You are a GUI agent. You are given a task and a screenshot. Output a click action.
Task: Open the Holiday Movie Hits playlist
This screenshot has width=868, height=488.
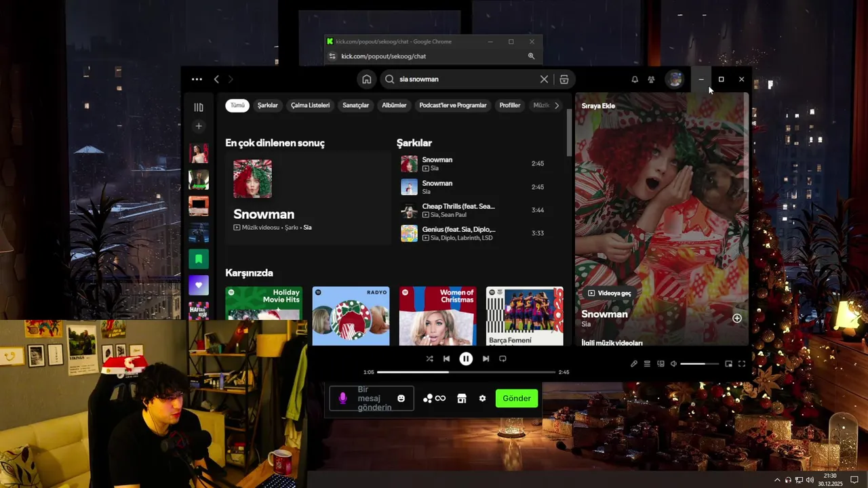(x=264, y=316)
